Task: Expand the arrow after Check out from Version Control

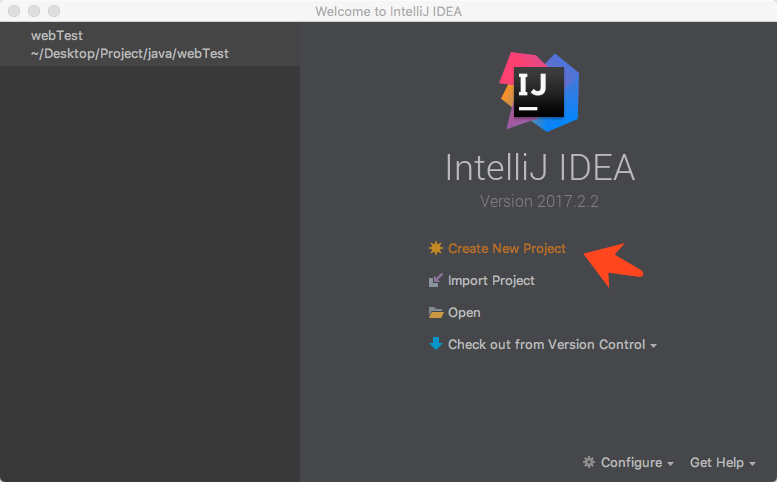Action: point(654,346)
